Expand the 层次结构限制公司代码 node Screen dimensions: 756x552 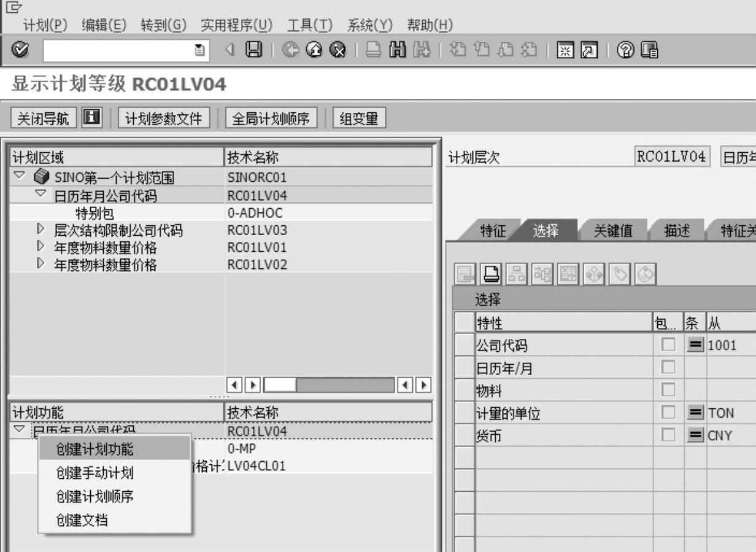pyautogui.click(x=40, y=230)
